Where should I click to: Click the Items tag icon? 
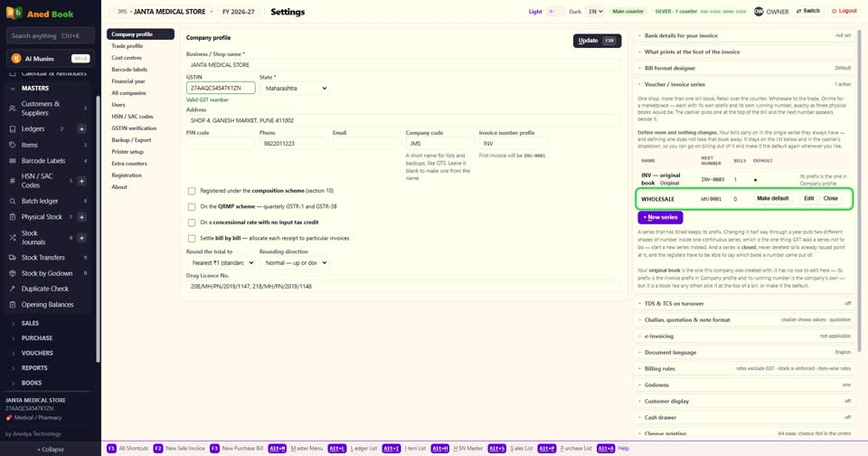[12, 145]
